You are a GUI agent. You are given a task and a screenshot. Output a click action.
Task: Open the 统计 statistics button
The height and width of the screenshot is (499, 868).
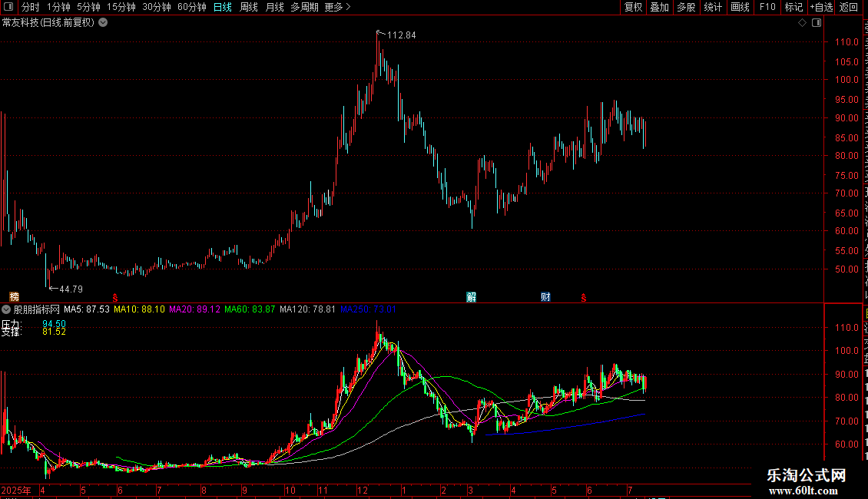pyautogui.click(x=713, y=7)
